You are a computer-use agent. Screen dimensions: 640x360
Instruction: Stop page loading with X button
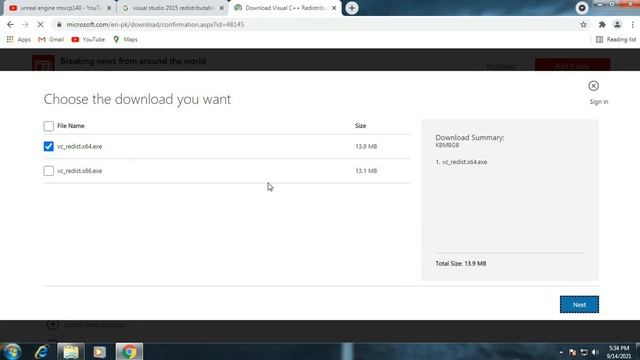40,24
